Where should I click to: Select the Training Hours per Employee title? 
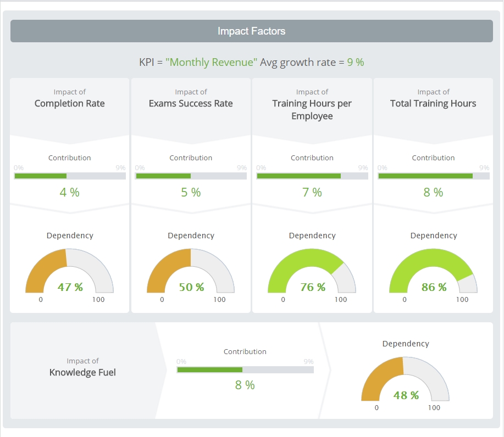point(312,109)
